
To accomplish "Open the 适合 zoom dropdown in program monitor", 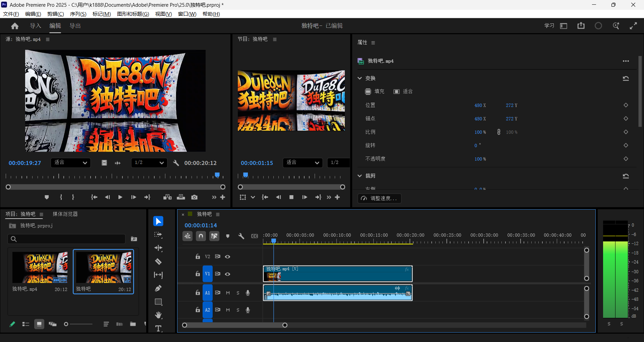I will pyautogui.click(x=302, y=163).
